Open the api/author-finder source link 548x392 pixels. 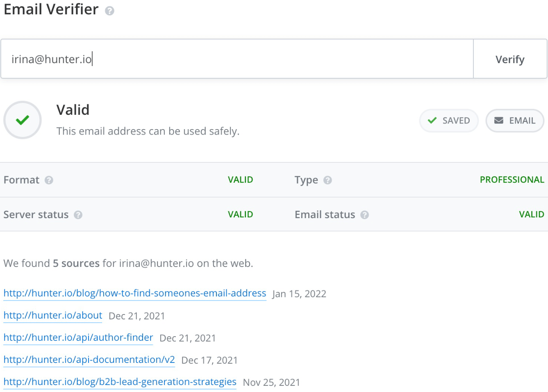pos(78,337)
